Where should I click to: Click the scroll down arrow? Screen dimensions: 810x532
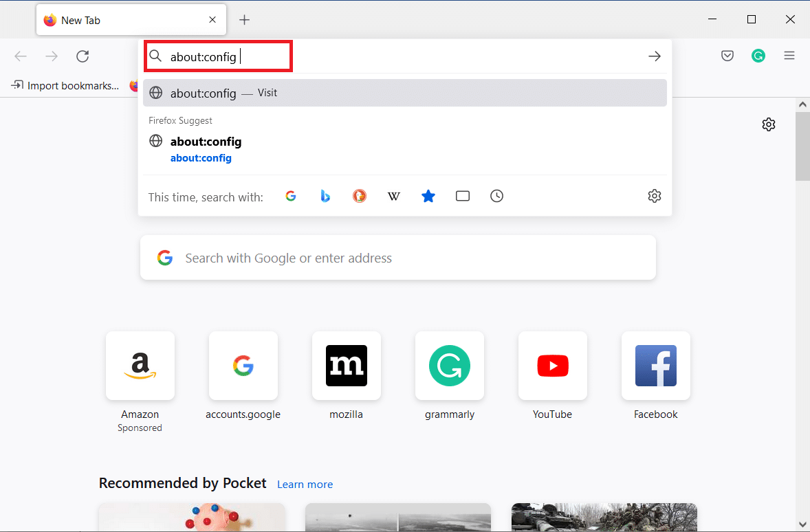(802, 524)
